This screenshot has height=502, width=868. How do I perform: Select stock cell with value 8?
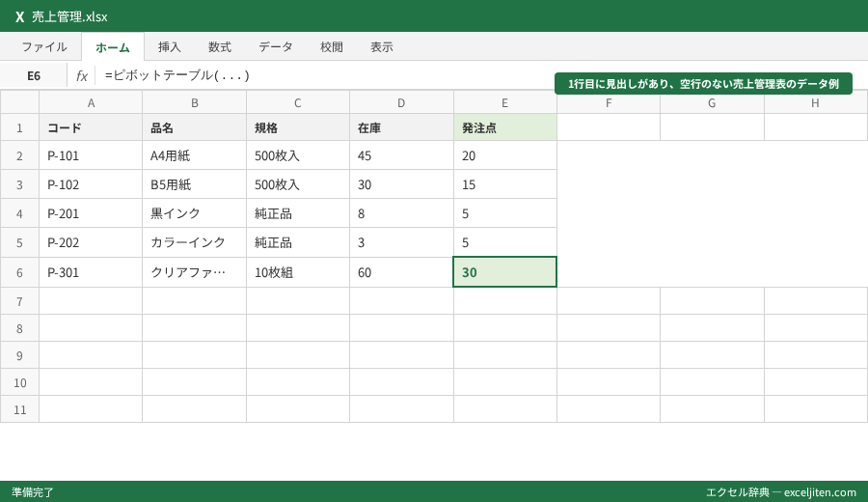(x=401, y=212)
